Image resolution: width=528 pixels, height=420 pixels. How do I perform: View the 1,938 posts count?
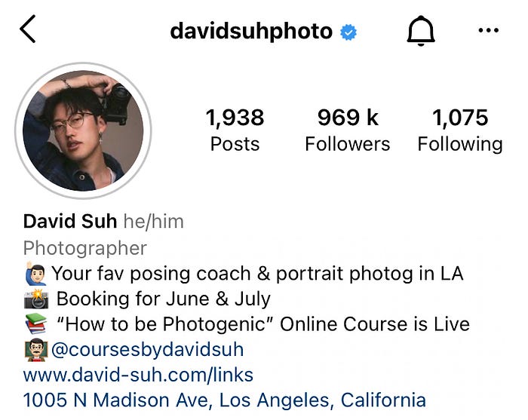235,130
